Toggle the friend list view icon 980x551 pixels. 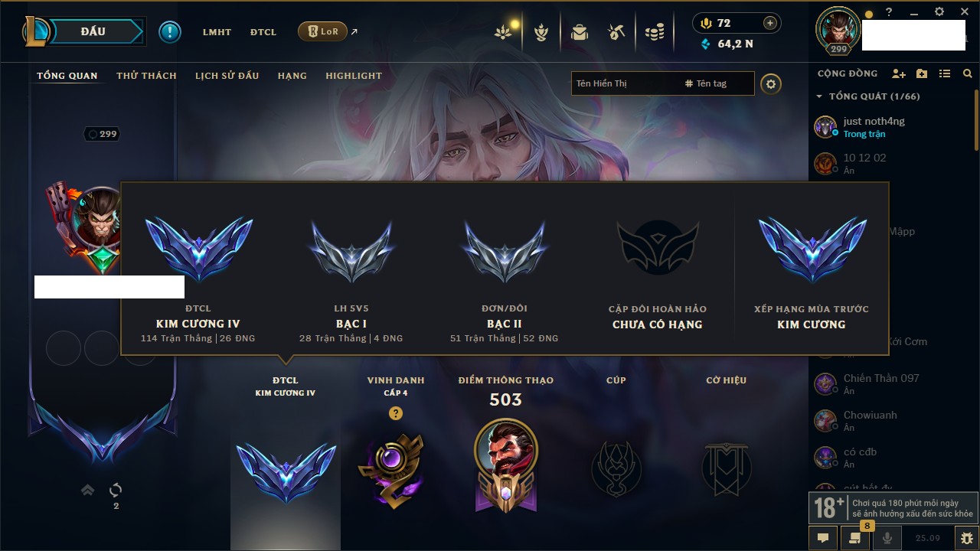[x=945, y=73]
